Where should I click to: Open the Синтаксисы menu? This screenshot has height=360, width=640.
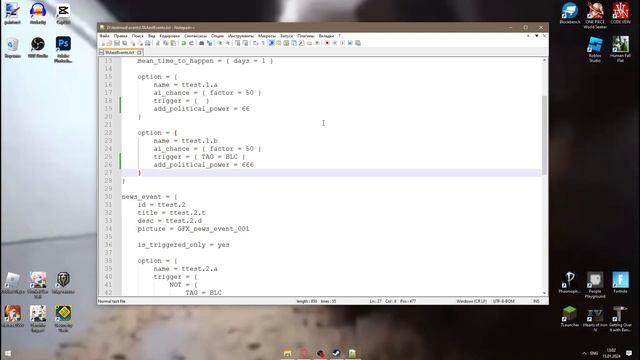195,36
